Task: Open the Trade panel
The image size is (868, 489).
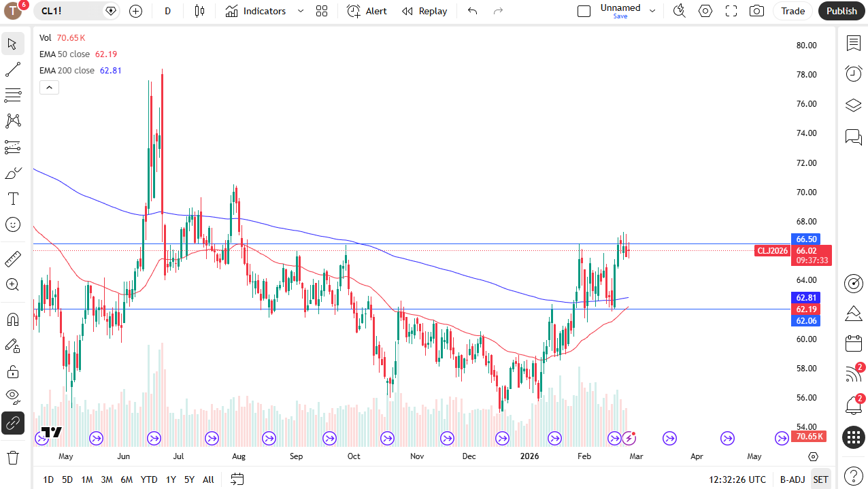Action: point(793,11)
